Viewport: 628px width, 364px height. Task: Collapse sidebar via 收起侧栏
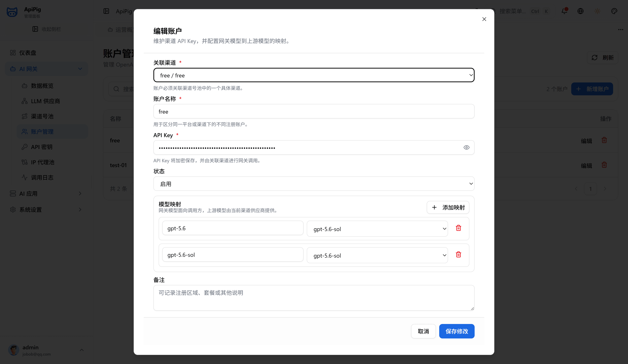tap(47, 29)
